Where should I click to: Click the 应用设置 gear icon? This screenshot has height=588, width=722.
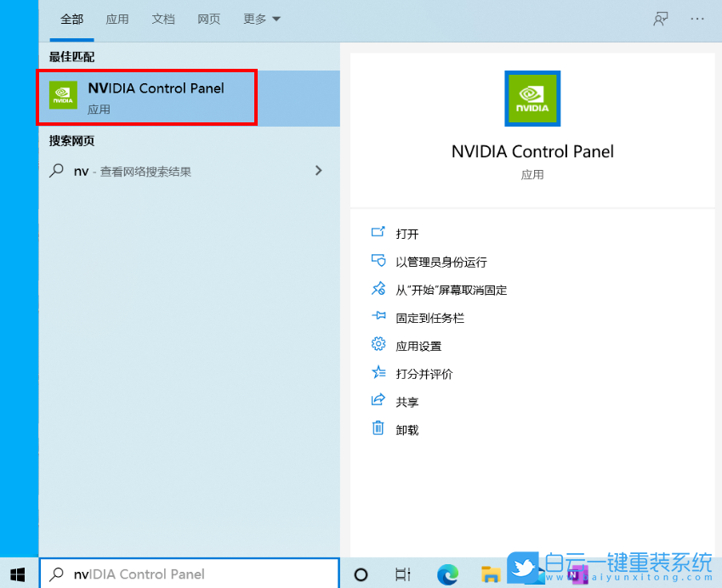coord(378,345)
